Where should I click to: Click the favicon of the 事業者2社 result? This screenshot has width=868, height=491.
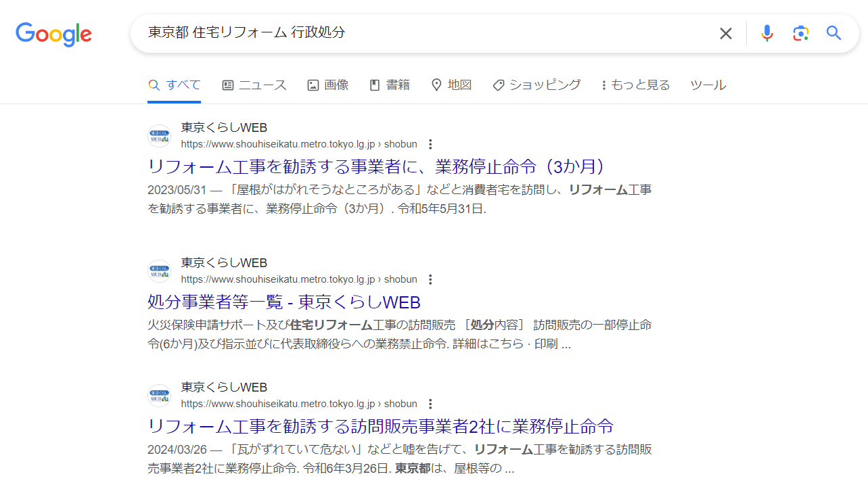(x=160, y=396)
